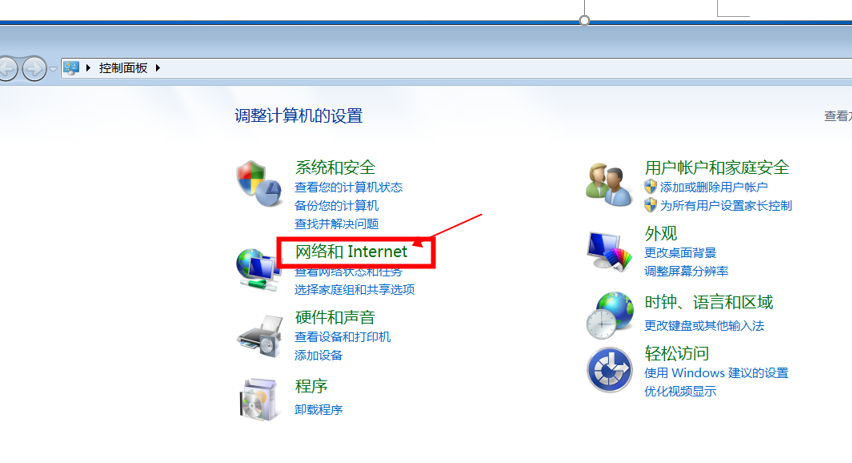Open the recent pages dropdown arrow
Image resolution: width=852 pixels, height=463 pixels.
coord(53,69)
